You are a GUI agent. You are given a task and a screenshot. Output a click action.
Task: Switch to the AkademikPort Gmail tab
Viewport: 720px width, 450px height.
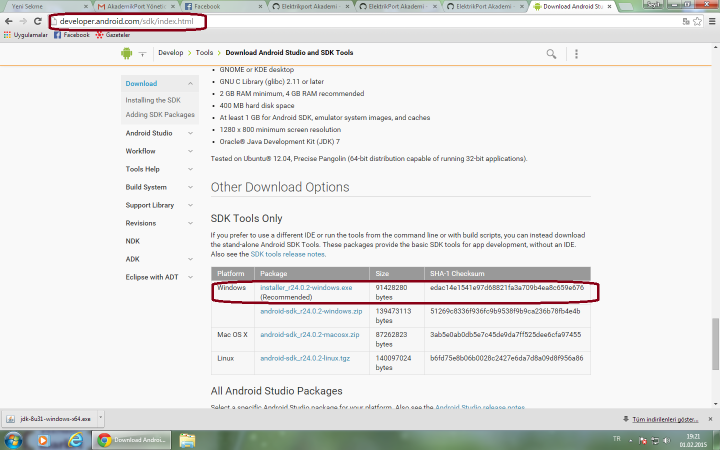pos(136,6)
